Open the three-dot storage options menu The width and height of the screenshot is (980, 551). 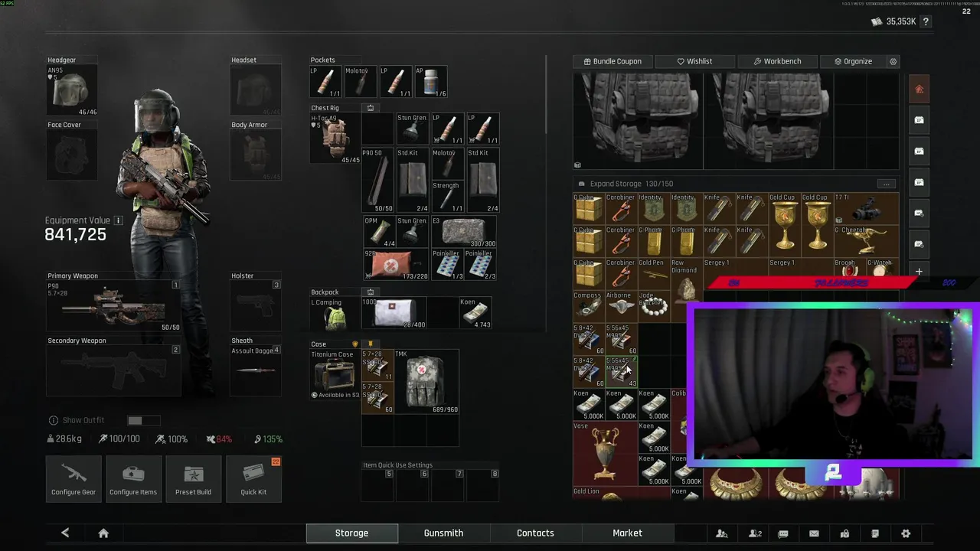(886, 184)
